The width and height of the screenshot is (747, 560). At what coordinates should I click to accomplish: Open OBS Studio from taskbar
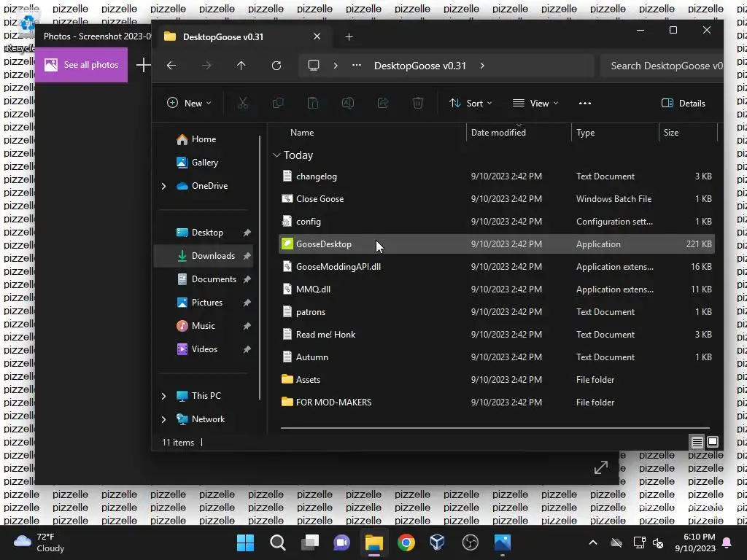click(x=471, y=542)
